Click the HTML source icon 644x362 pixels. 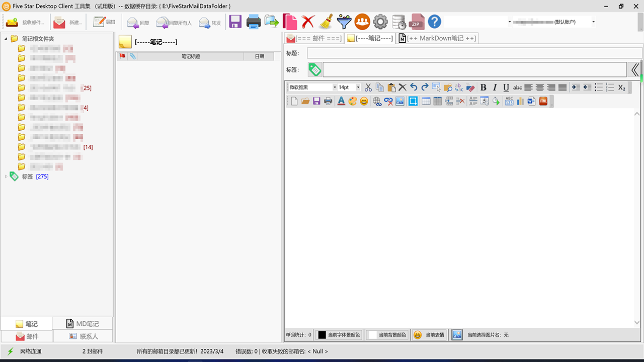pos(543,101)
